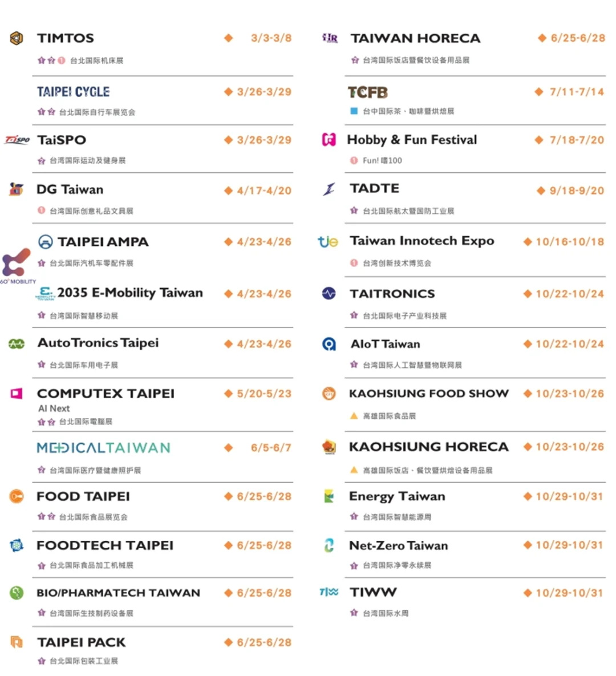This screenshot has height=676, width=616.
Task: Click the TAIPEI PACK orange logo icon
Action: pos(17,642)
